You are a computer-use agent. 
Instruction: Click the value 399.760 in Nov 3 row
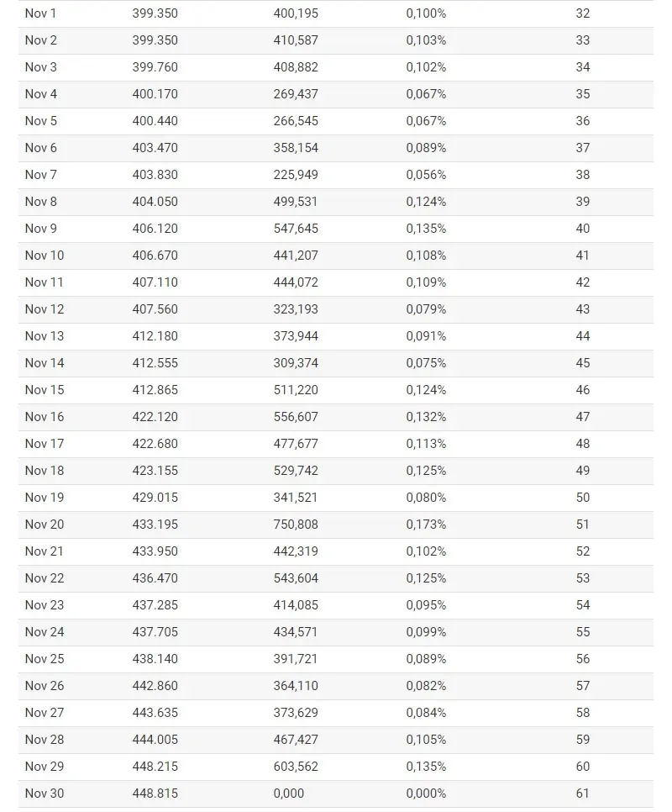click(x=155, y=67)
